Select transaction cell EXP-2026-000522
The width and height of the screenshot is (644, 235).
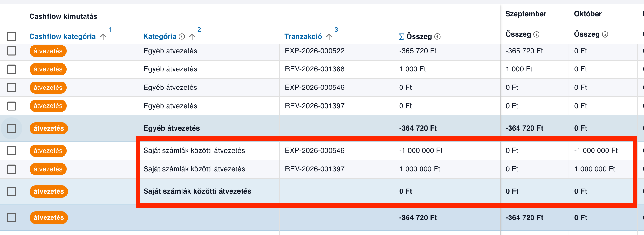pos(315,51)
